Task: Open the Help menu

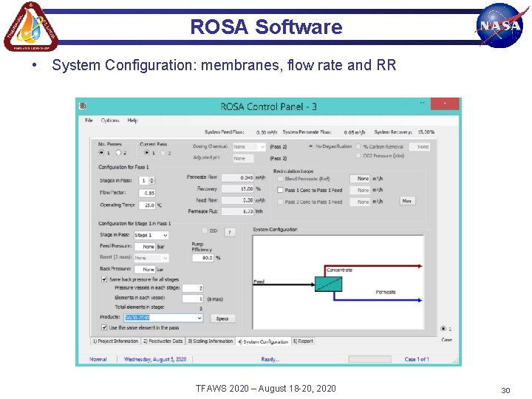Action: tap(132, 120)
